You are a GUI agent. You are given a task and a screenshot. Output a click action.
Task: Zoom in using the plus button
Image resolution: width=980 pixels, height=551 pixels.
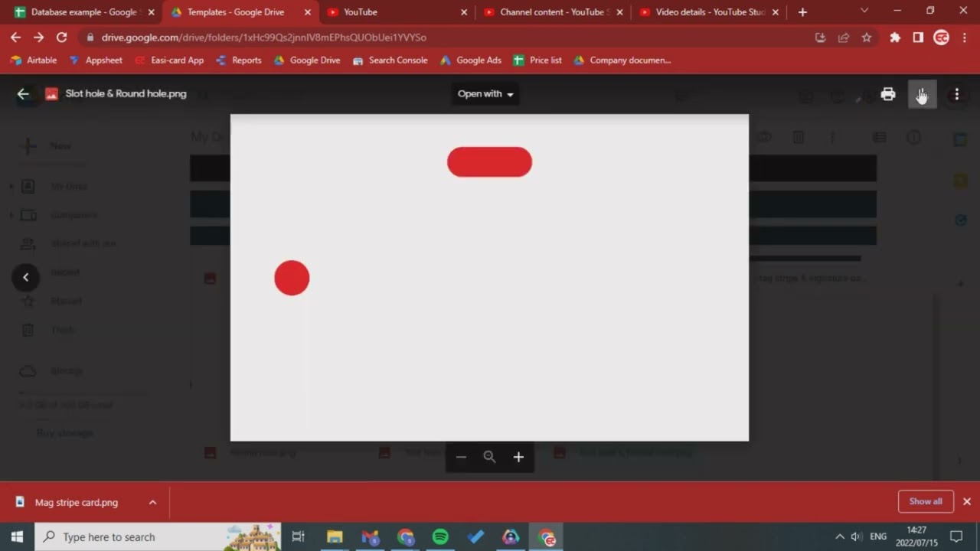518,457
